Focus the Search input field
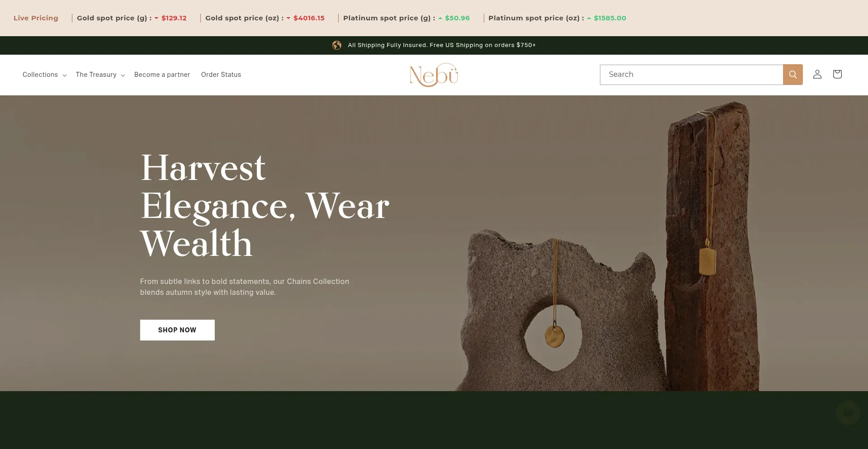Viewport: 868px width, 449px height. click(691, 75)
